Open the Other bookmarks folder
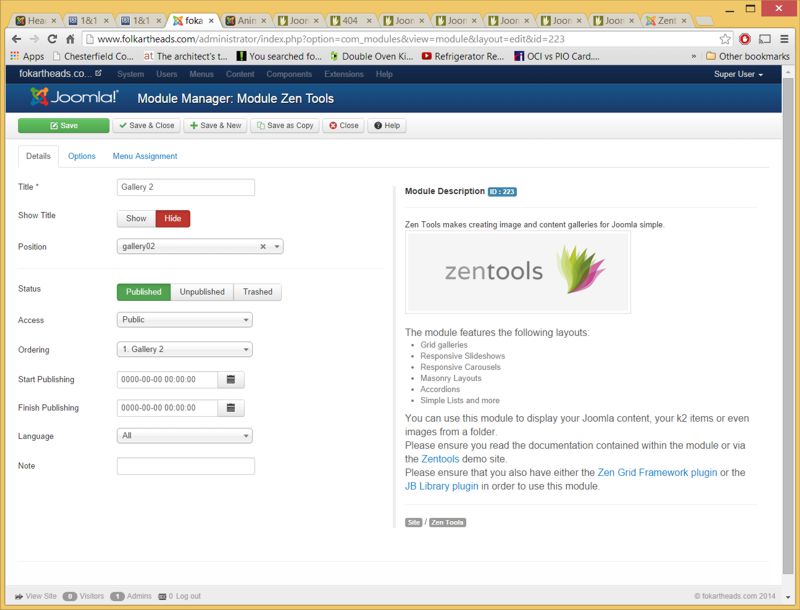Image resolution: width=800 pixels, height=610 pixels. [748, 56]
